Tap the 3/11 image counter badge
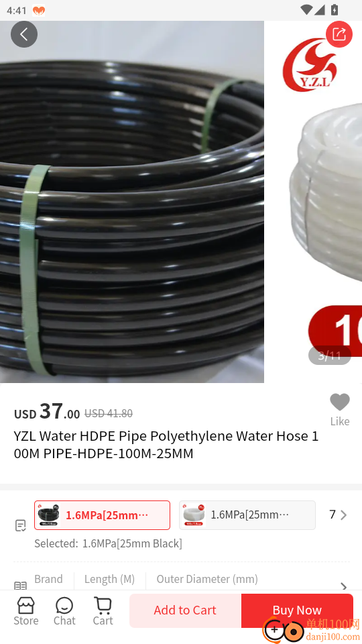Viewport: 362px width, 644px height. point(330,356)
